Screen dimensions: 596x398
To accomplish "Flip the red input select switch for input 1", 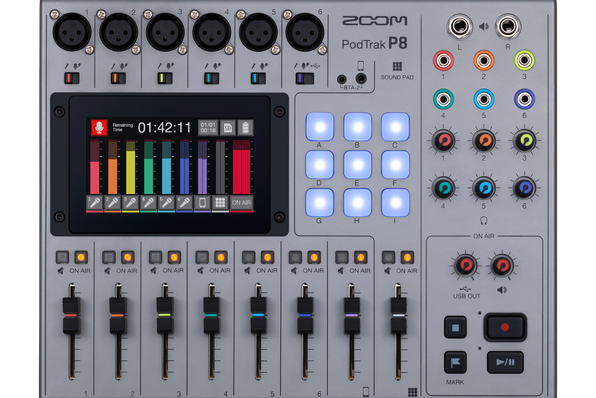I will (x=71, y=78).
